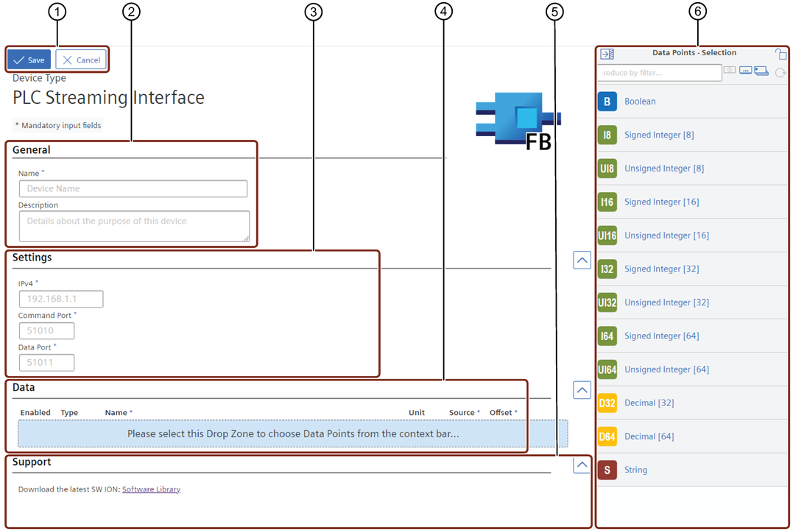Select the D32 data point icon
Image resolution: width=793 pixels, height=532 pixels.
(x=607, y=403)
